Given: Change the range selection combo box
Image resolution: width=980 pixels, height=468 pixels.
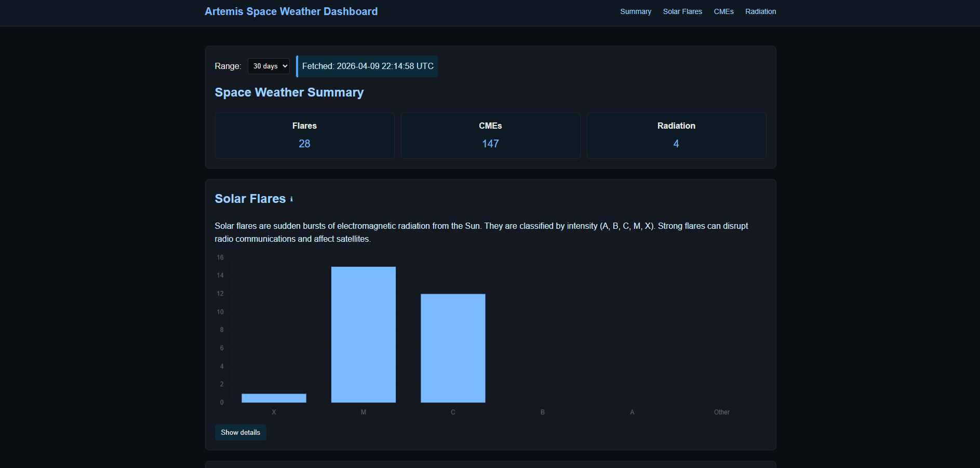Looking at the screenshot, I should [269, 66].
